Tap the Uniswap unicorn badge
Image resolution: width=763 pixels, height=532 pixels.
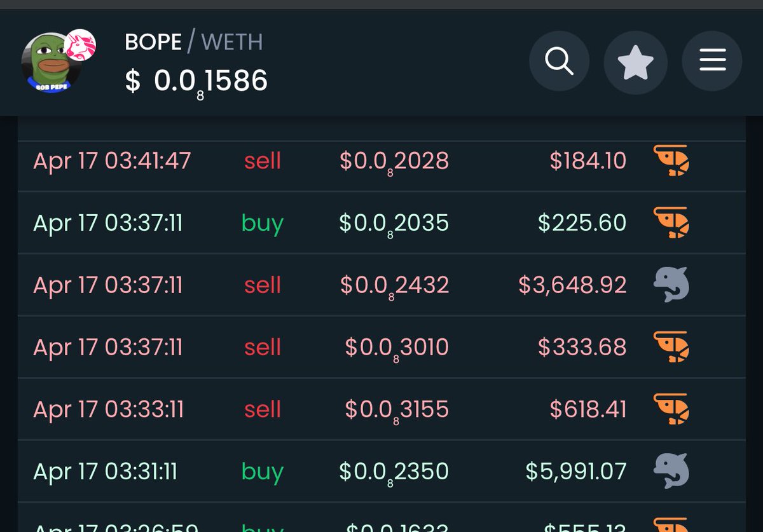coord(81,44)
